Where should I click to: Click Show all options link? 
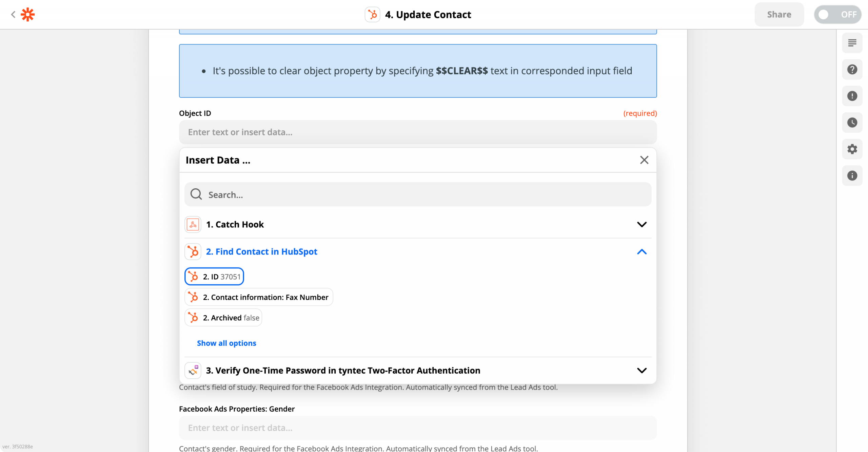pos(226,343)
